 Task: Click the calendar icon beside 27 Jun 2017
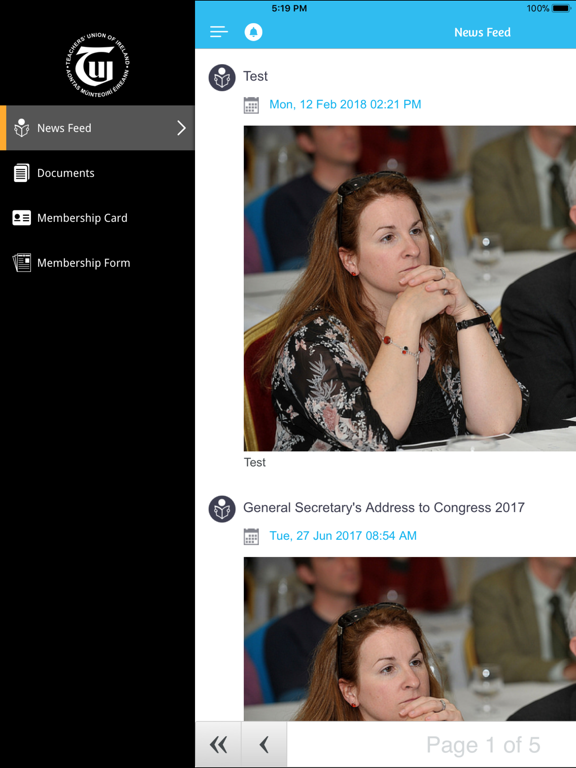point(251,536)
